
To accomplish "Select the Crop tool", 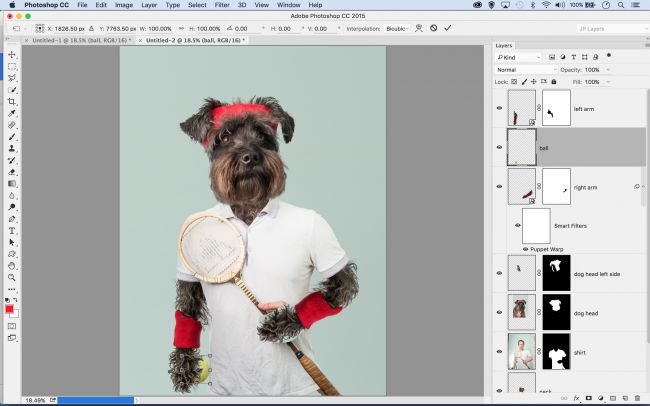I will pos(12,101).
